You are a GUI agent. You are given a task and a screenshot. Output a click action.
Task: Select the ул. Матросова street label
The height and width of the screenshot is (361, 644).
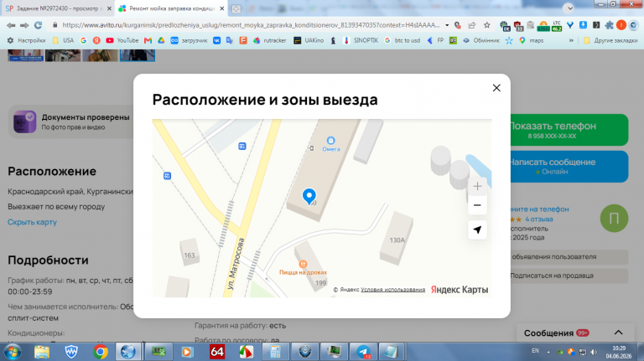(x=236, y=263)
